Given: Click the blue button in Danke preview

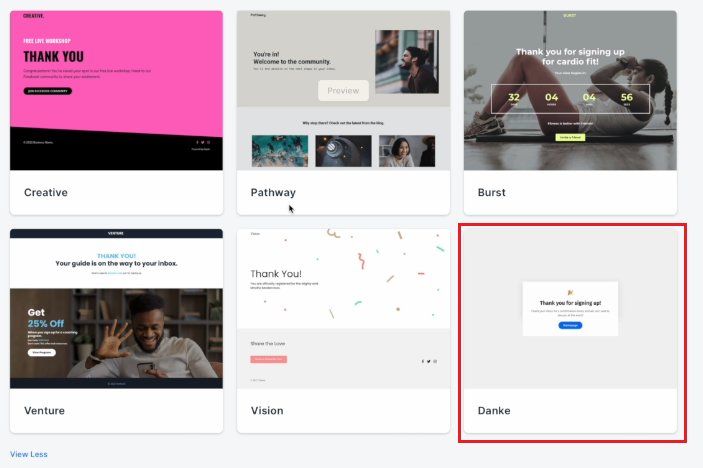Looking at the screenshot, I should click(x=570, y=325).
